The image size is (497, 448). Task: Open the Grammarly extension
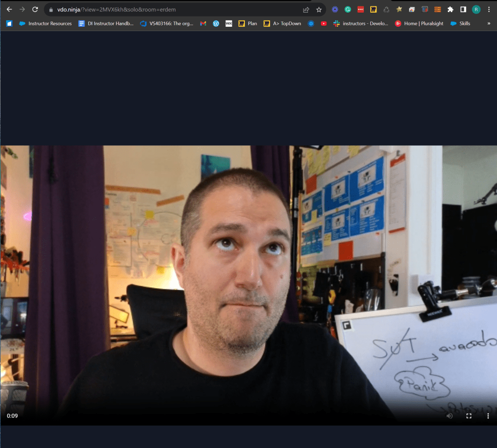(348, 10)
